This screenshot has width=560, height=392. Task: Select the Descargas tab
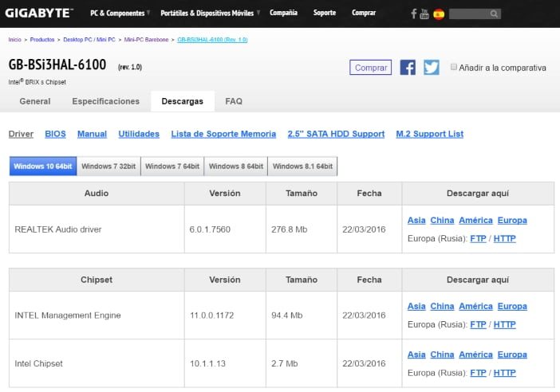pos(183,101)
